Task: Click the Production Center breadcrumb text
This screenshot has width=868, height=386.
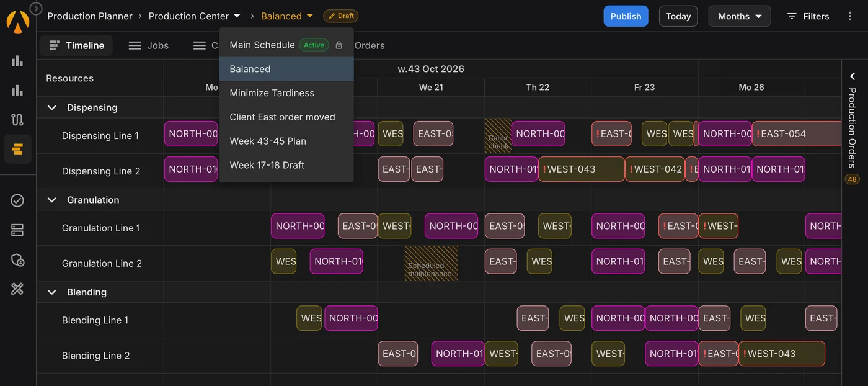Action: click(x=188, y=16)
